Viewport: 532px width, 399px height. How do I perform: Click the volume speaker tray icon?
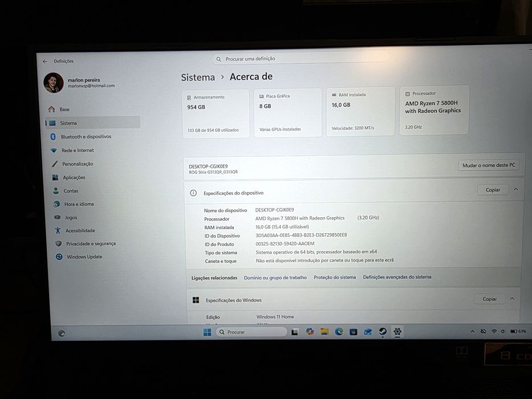pos(503,331)
